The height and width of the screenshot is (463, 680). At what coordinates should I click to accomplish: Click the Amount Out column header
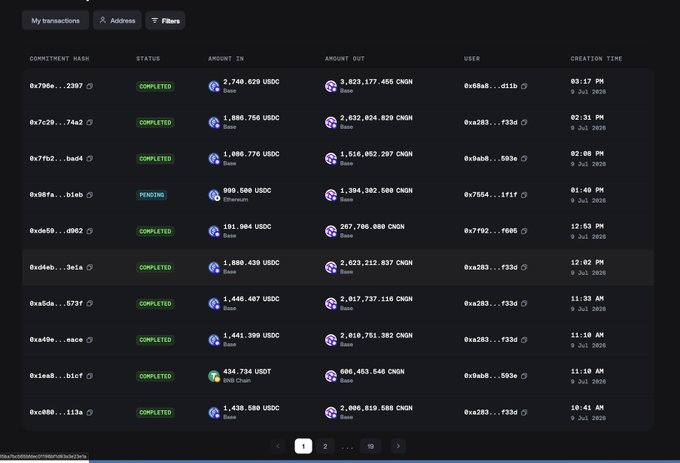click(345, 59)
